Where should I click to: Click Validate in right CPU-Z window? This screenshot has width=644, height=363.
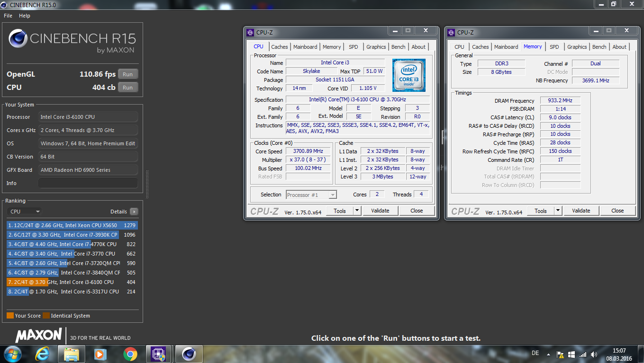click(581, 211)
